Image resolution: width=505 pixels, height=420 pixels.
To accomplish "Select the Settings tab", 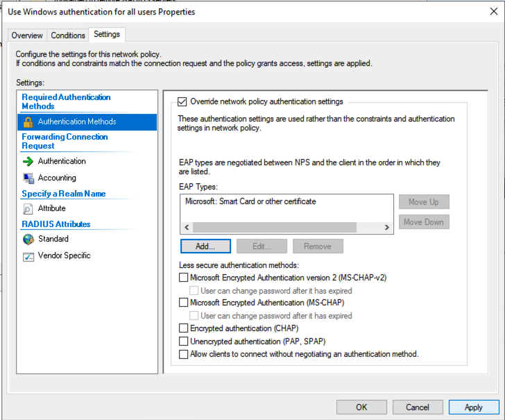I will [107, 34].
